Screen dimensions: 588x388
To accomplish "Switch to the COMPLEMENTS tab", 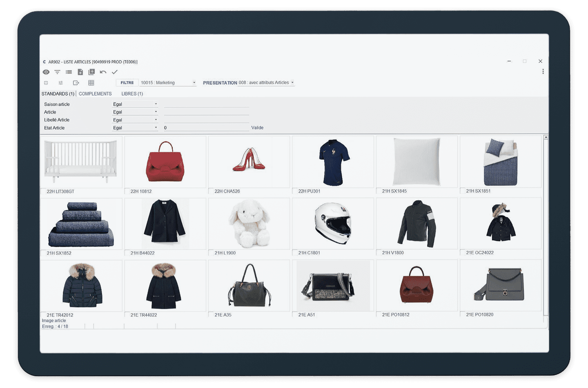I will click(95, 94).
